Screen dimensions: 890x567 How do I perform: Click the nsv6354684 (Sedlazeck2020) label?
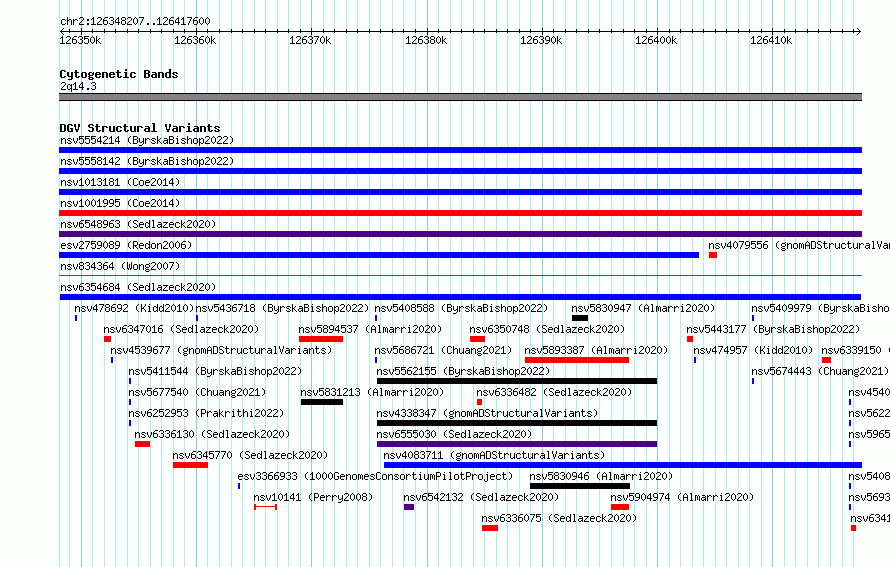(x=138, y=287)
